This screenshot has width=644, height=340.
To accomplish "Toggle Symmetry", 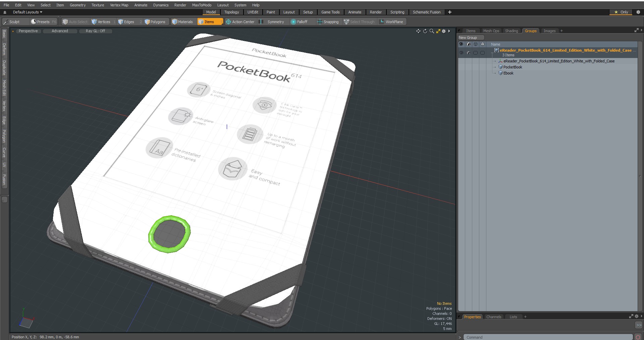I will click(272, 22).
